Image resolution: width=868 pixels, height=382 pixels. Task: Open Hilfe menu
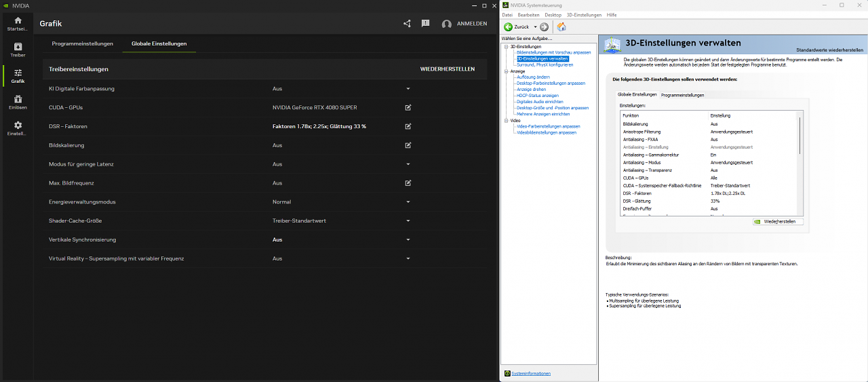click(612, 14)
